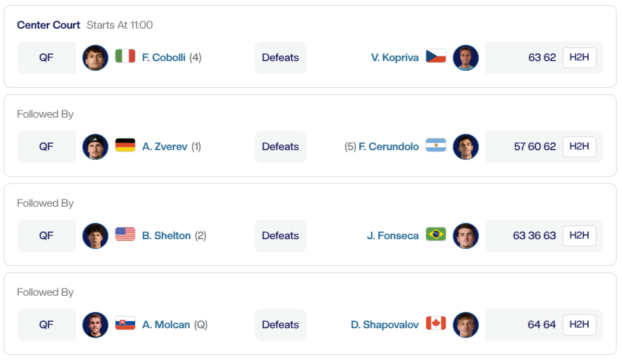
Task: Click the German flag next to Zverev
Action: 125,146
